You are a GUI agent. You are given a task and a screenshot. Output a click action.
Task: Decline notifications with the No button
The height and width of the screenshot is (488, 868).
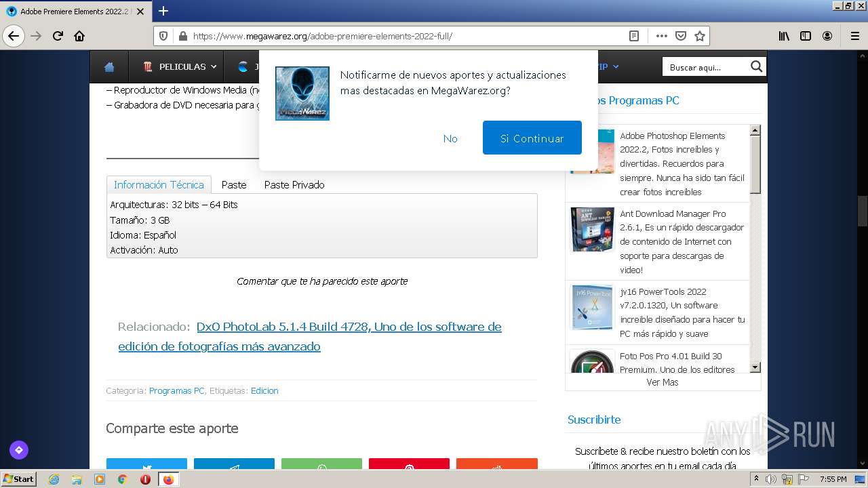[450, 138]
